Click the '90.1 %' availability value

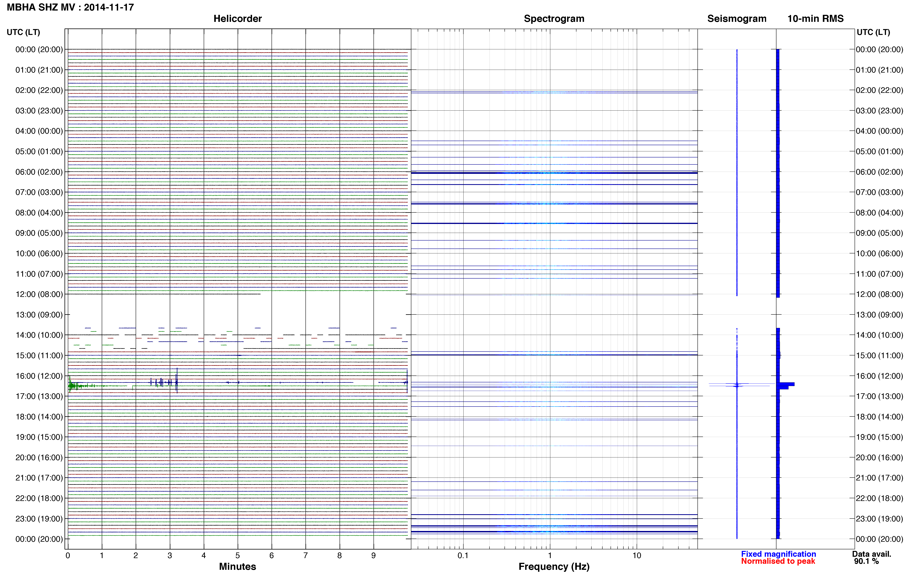[866, 561]
